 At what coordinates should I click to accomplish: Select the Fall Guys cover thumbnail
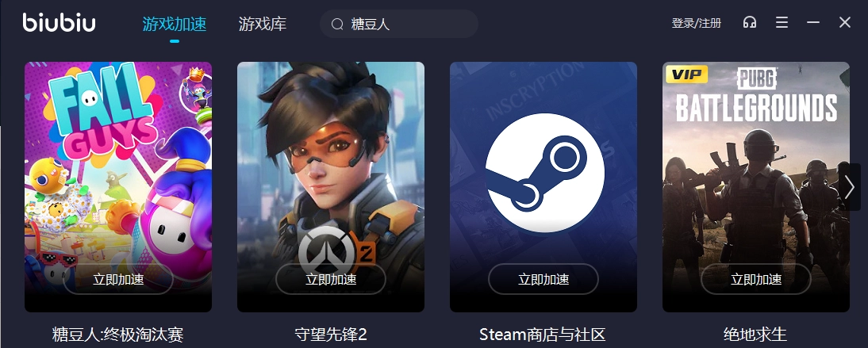[118, 186]
